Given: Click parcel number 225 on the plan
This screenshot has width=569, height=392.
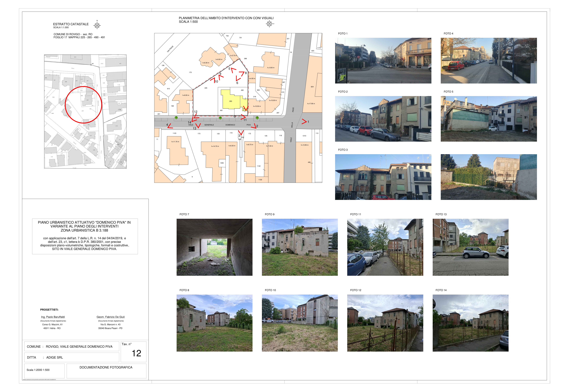Looking at the screenshot, I should pyautogui.click(x=206, y=88).
